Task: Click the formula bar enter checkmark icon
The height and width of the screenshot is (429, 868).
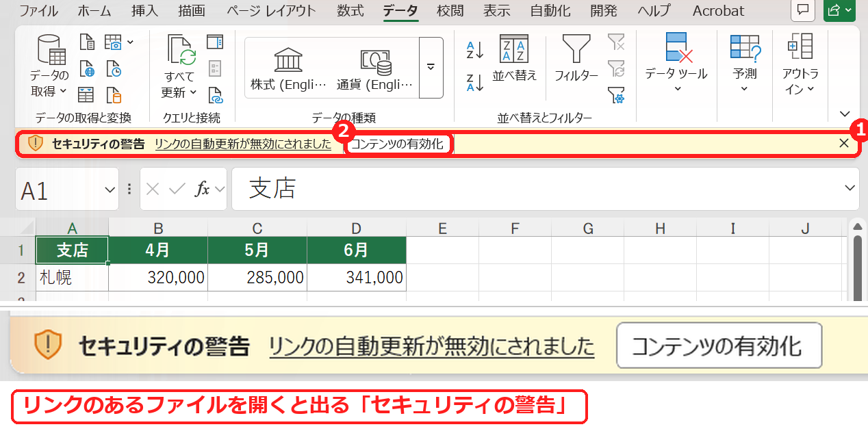Action: 177,189
